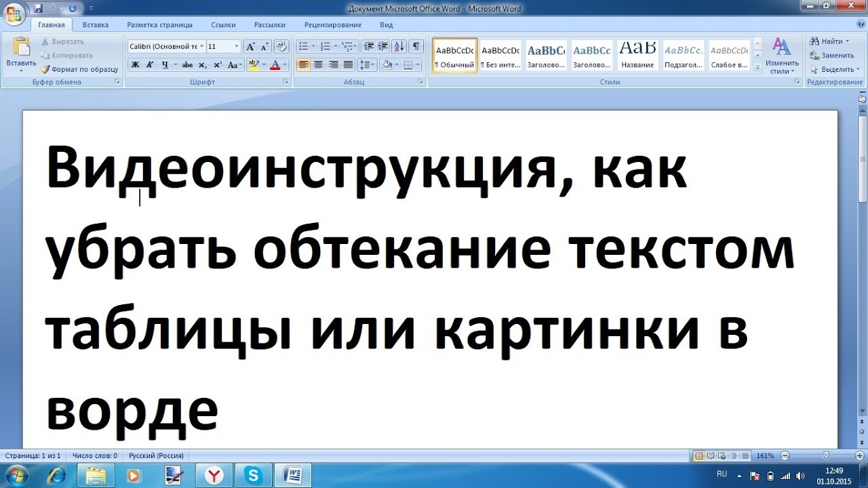
Task: Open Skype from the taskbar
Action: (x=254, y=475)
